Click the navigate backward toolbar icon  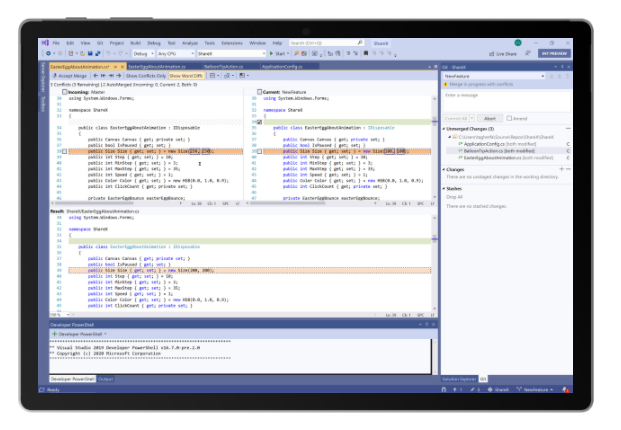pyautogui.click(x=48, y=53)
